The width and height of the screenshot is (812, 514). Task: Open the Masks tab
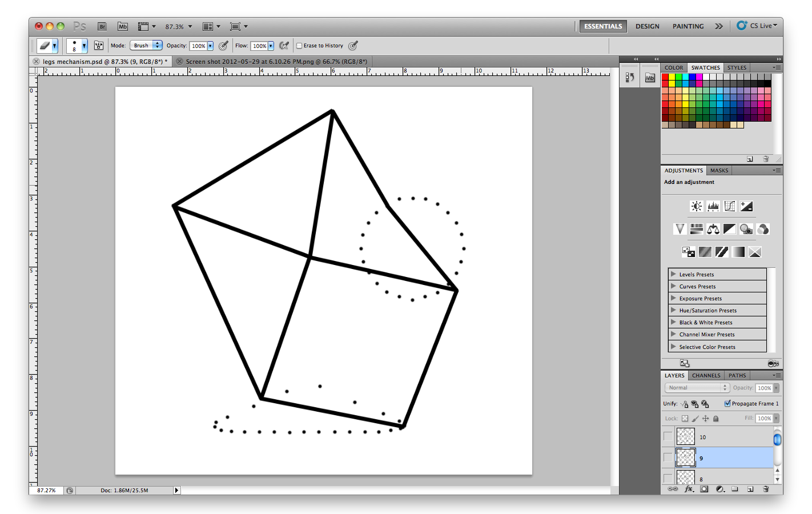[x=719, y=170]
